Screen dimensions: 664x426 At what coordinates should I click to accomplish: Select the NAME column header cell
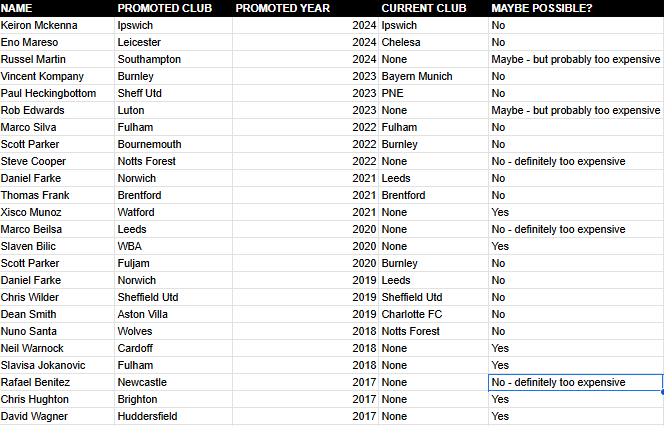coord(57,8)
